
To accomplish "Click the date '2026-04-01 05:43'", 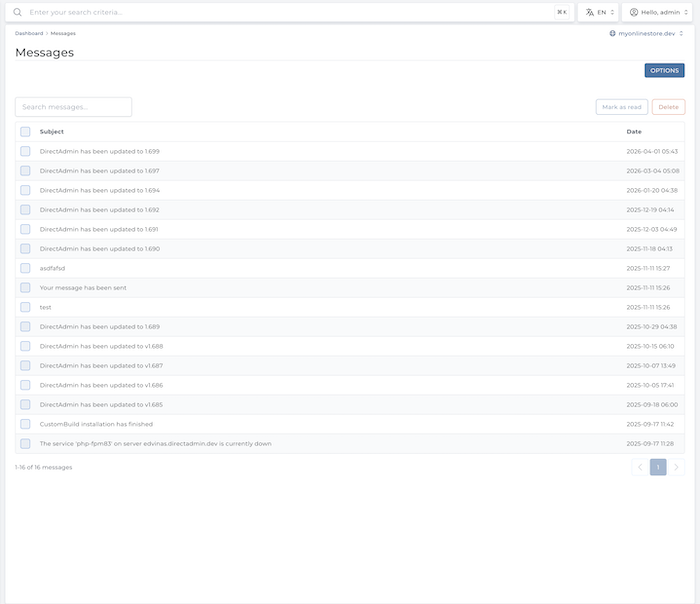I will 652,151.
